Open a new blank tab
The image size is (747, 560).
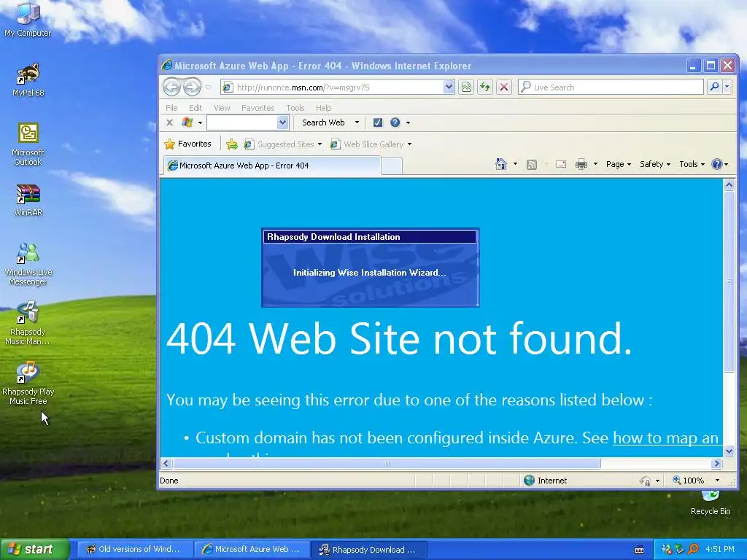(392, 166)
